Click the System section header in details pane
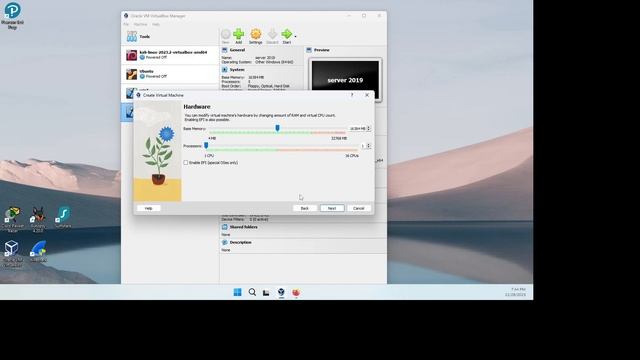This screenshot has width=640, height=360. tap(237, 70)
